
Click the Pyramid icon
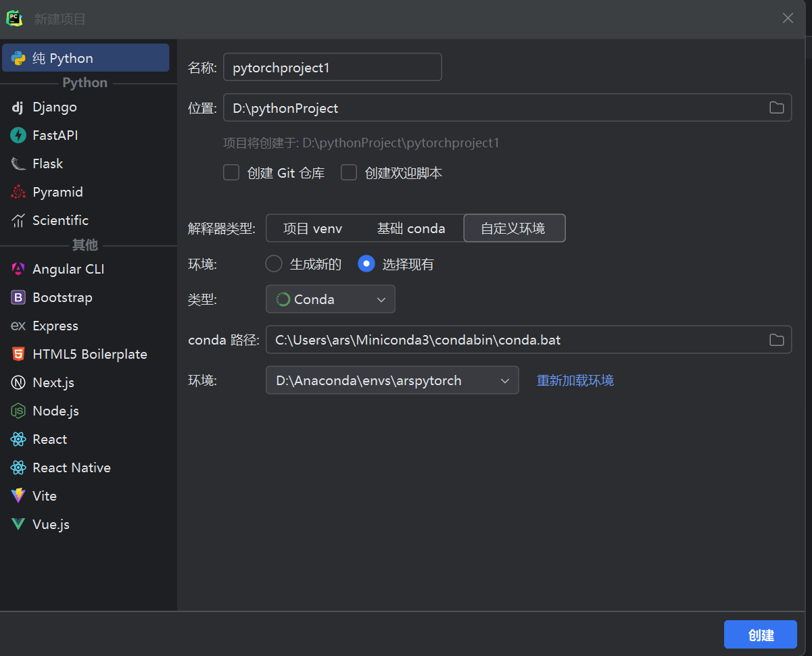pos(18,192)
